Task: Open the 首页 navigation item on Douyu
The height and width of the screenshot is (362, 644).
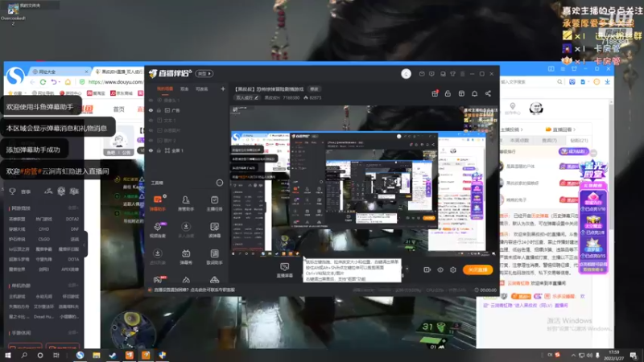Action: (118, 109)
